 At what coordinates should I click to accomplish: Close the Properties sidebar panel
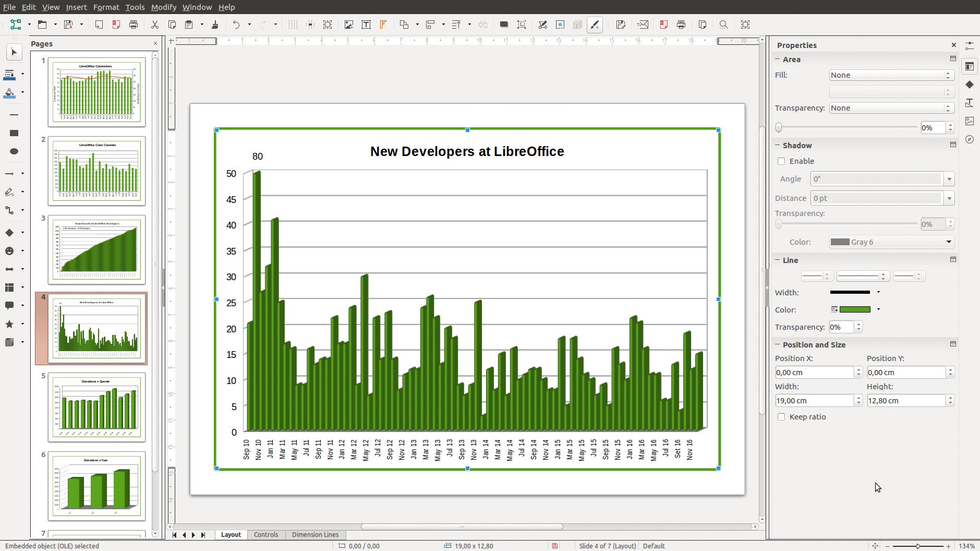click(954, 45)
